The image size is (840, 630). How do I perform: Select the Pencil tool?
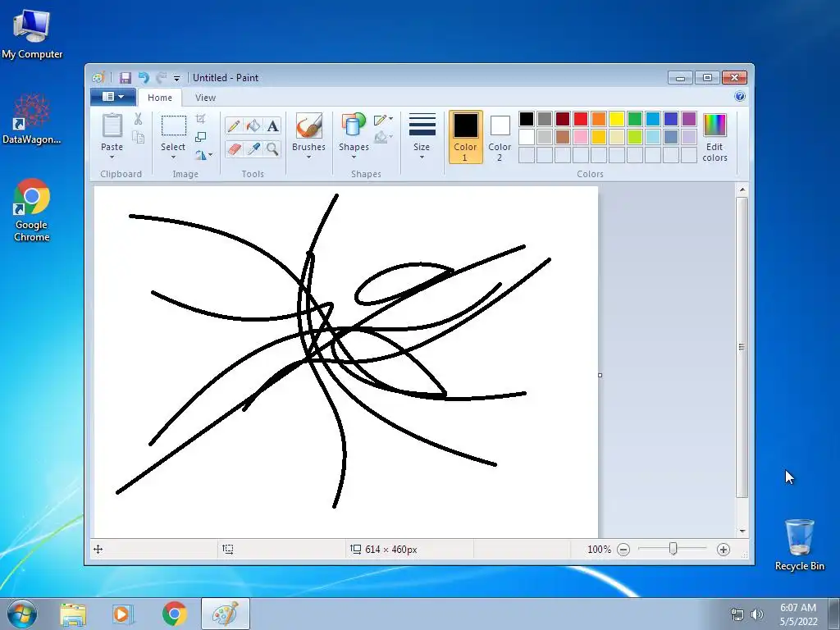point(234,126)
